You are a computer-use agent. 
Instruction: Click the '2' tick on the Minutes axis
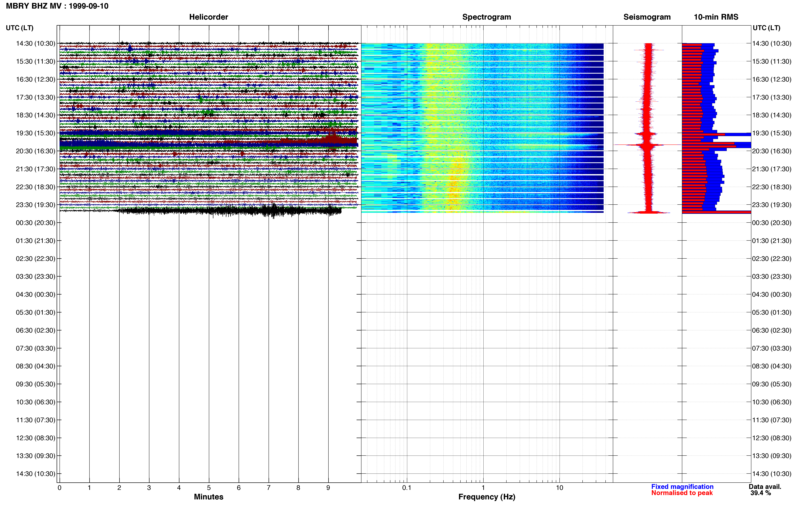[119, 487]
